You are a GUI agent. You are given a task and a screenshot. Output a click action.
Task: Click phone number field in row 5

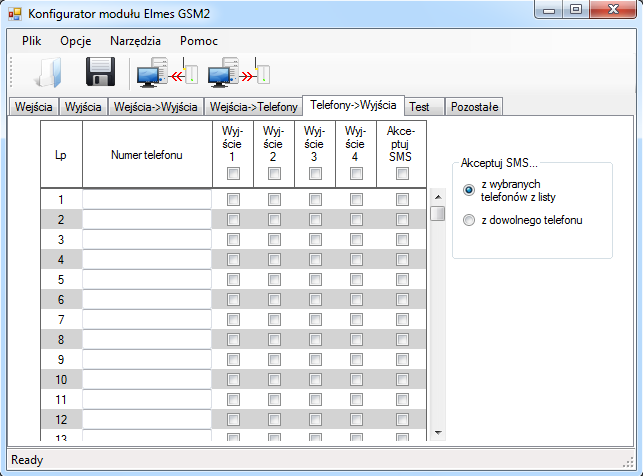(147, 280)
